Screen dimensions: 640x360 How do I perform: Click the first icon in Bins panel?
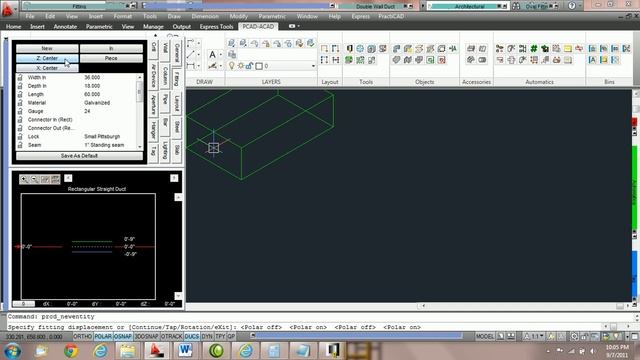point(592,49)
